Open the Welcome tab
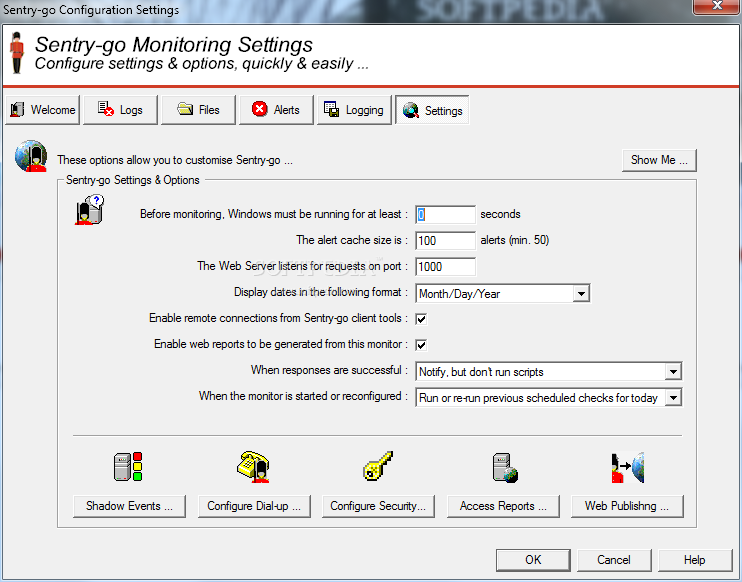Screen dimensions: 742x582 [x=43, y=110]
